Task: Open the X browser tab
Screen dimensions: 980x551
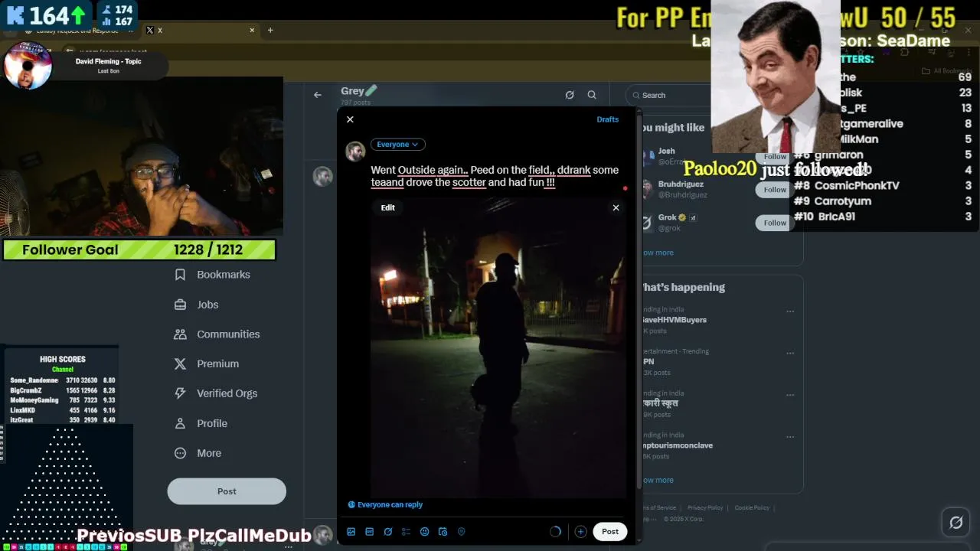Action: (199, 30)
